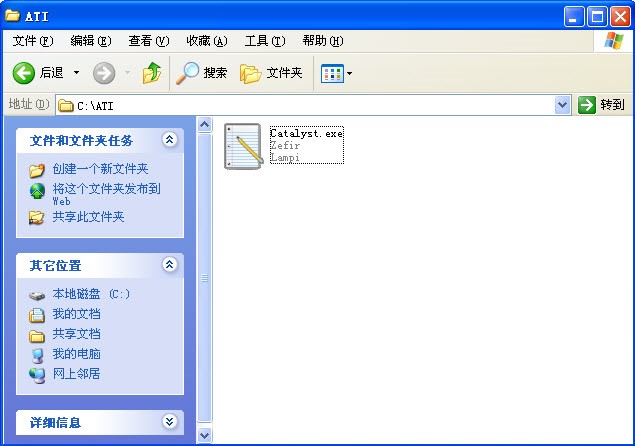Click the publish to Web globe icon
635x446 pixels.
pos(37,191)
